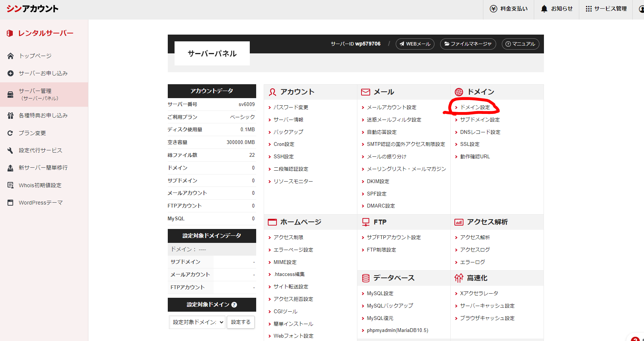Screen dimensions: 644x341
Task: Open .htaccess編集 link
Action: 289,274
